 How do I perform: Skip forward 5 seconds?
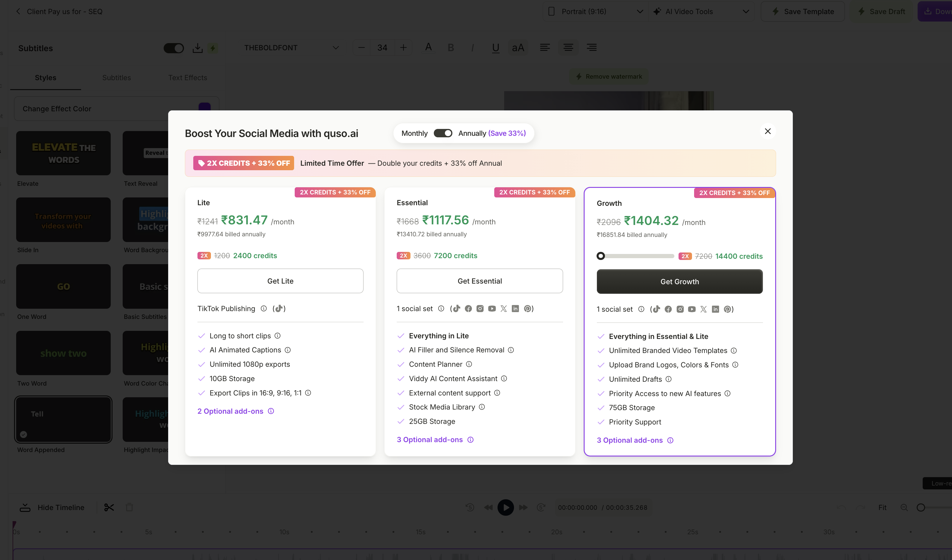[x=541, y=507]
